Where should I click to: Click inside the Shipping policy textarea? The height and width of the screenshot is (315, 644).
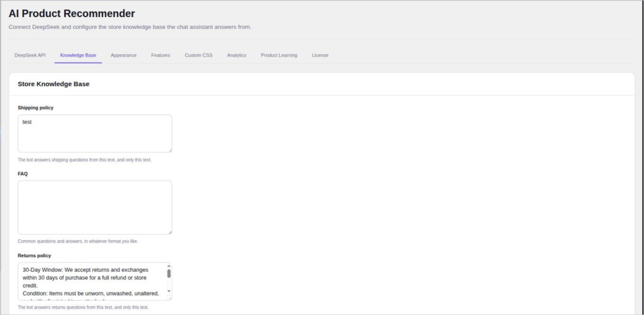[x=95, y=133]
